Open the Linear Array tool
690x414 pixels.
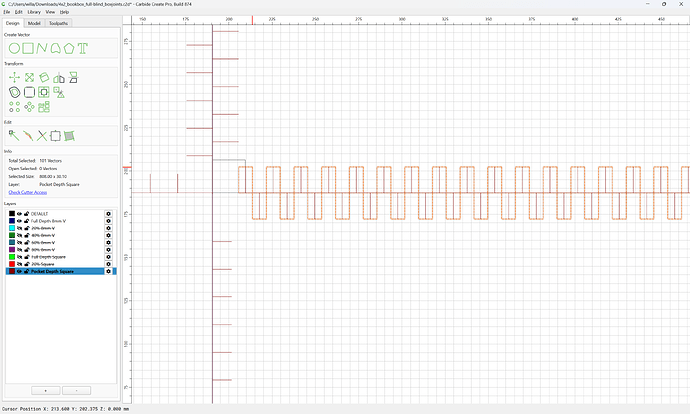15,107
